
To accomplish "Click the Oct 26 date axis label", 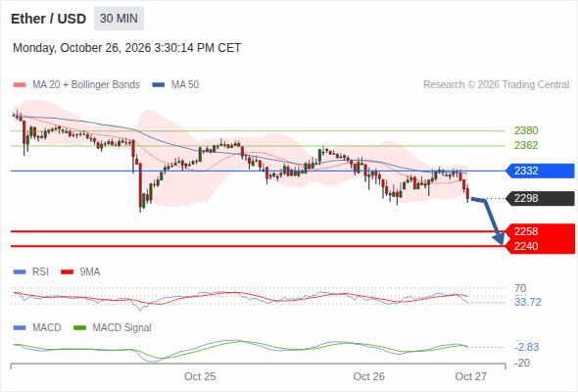I will 368,376.
